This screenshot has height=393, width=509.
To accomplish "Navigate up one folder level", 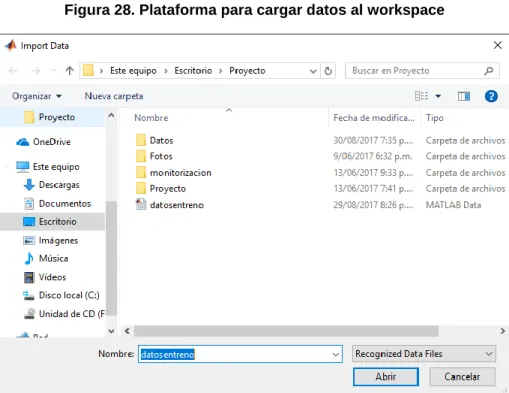I will (69, 71).
